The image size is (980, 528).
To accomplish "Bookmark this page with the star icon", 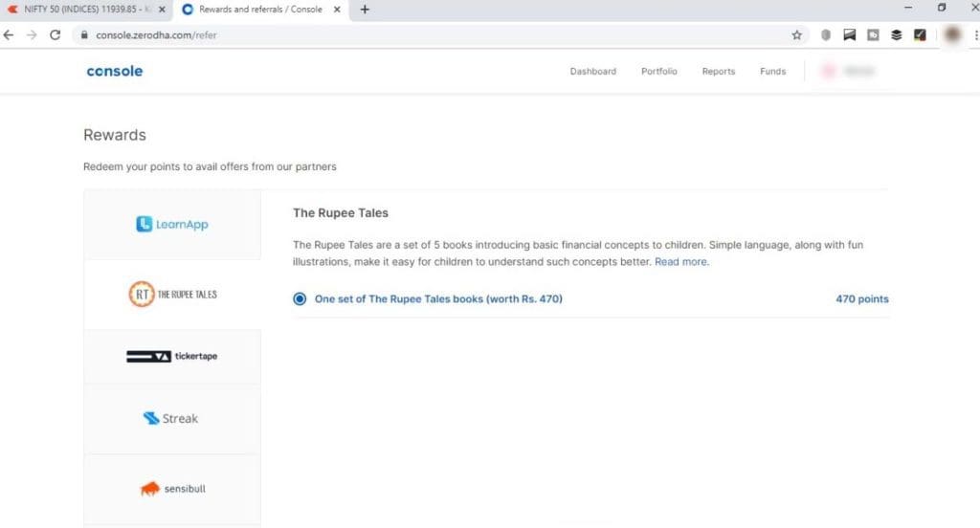I will pyautogui.click(x=797, y=35).
